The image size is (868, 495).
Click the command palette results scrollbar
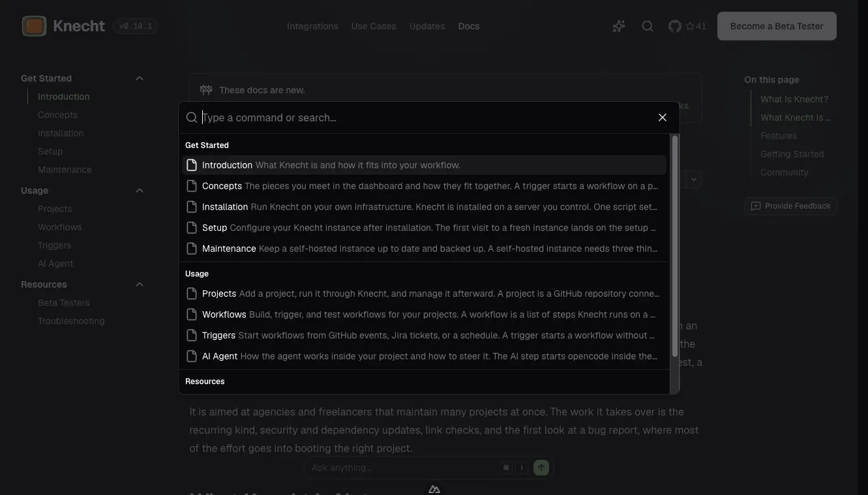click(x=675, y=246)
